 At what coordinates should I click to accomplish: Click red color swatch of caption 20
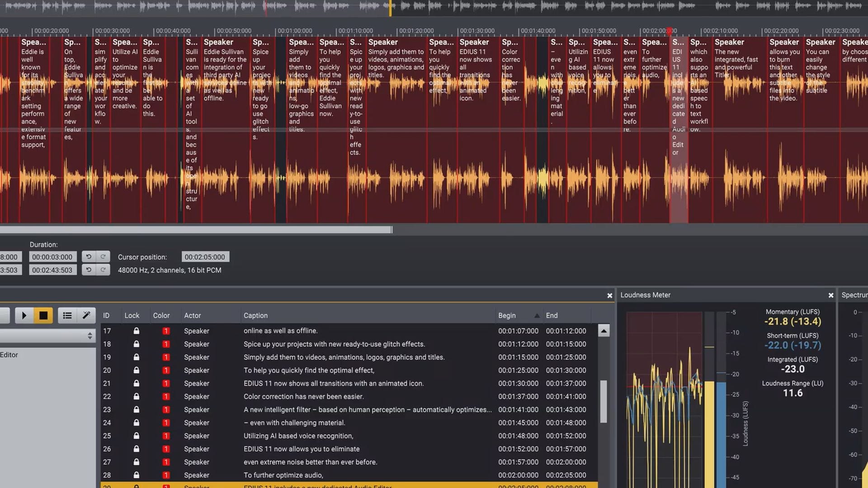pyautogui.click(x=166, y=371)
